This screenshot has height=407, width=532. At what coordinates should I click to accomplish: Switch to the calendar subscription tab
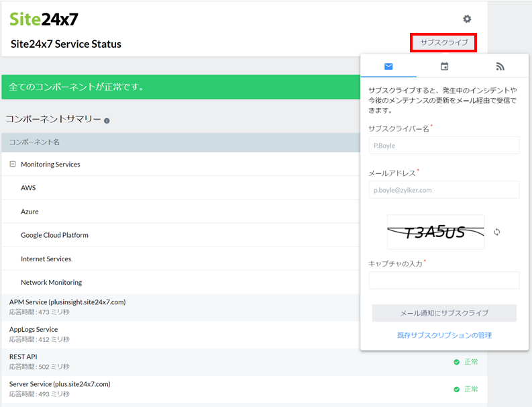click(x=444, y=66)
